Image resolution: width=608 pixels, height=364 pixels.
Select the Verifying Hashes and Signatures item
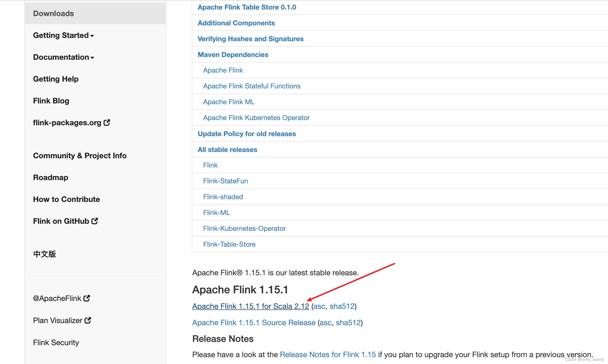tap(250, 38)
